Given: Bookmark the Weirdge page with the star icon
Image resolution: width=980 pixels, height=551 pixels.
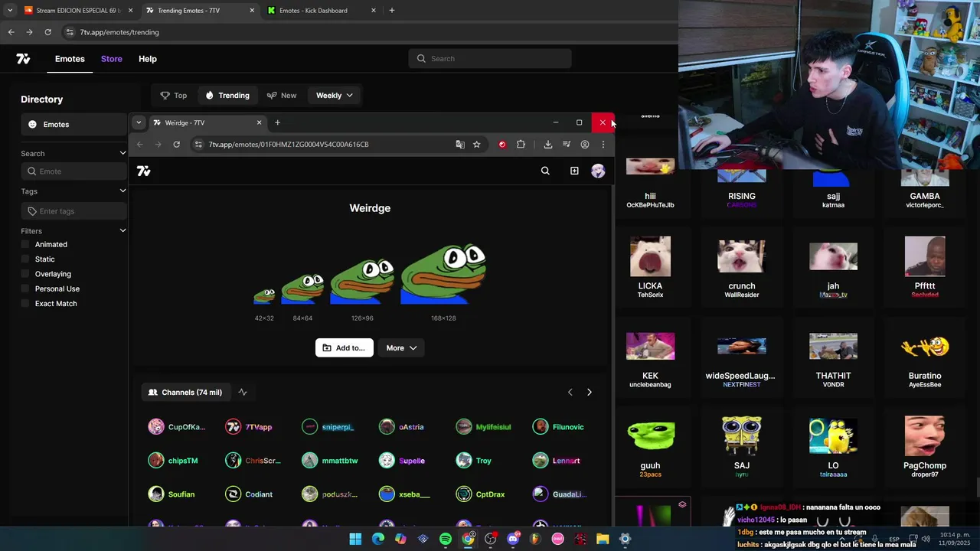Looking at the screenshot, I should (x=476, y=144).
